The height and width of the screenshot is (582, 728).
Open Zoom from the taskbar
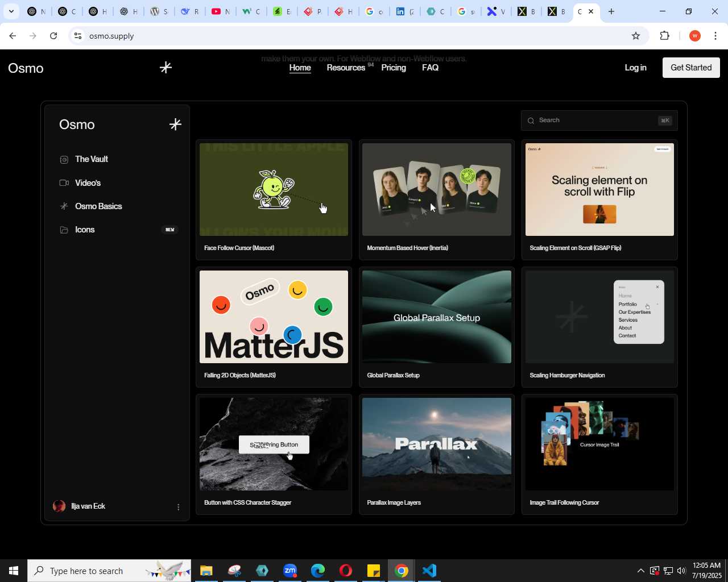point(290,571)
